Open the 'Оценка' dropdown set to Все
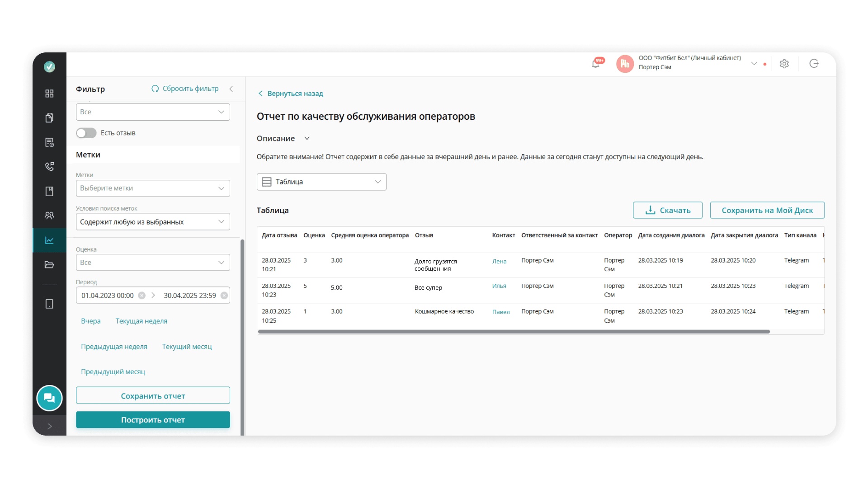 [153, 263]
